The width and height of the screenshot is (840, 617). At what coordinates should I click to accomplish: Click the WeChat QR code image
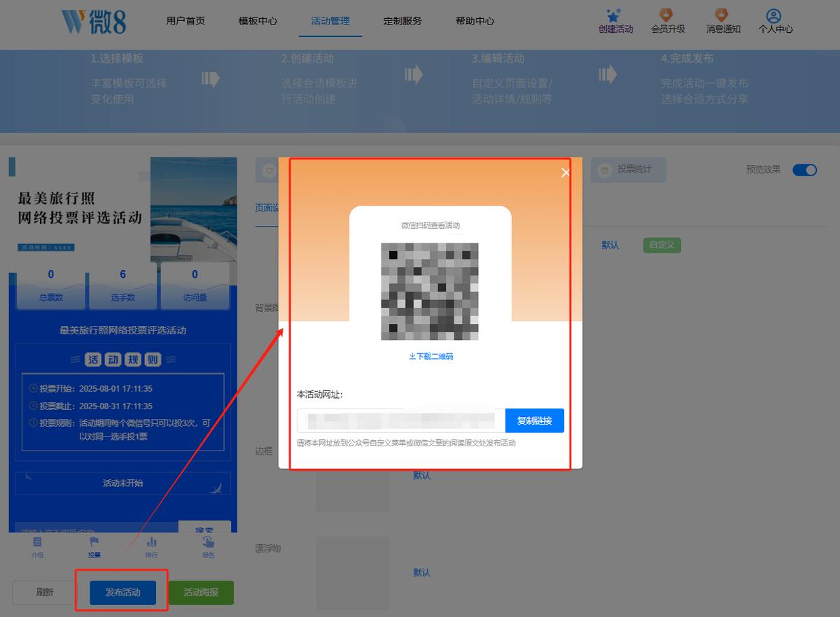tap(430, 291)
